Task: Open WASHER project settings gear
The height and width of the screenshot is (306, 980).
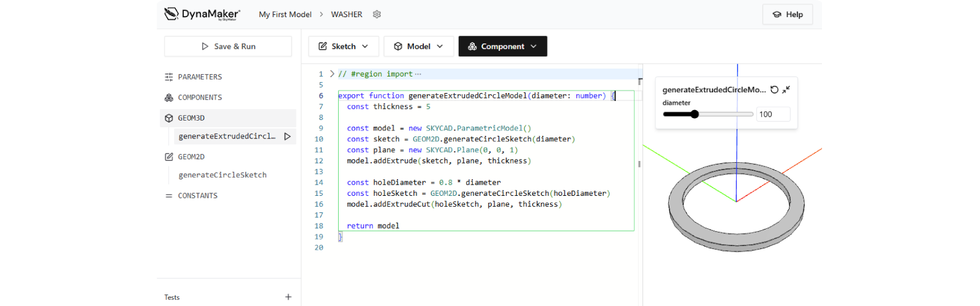Action: pyautogui.click(x=377, y=14)
